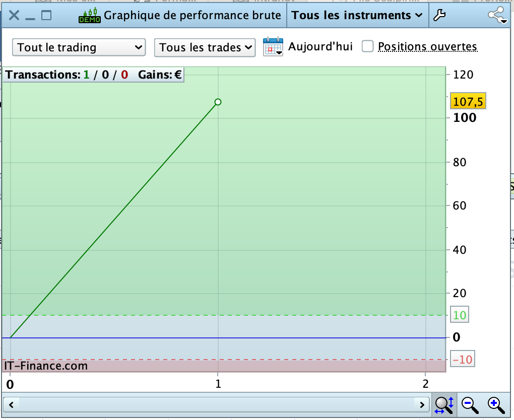The width and height of the screenshot is (514, 420).
Task: Click the auto-fit zoom magnifier icon
Action: pos(444,405)
